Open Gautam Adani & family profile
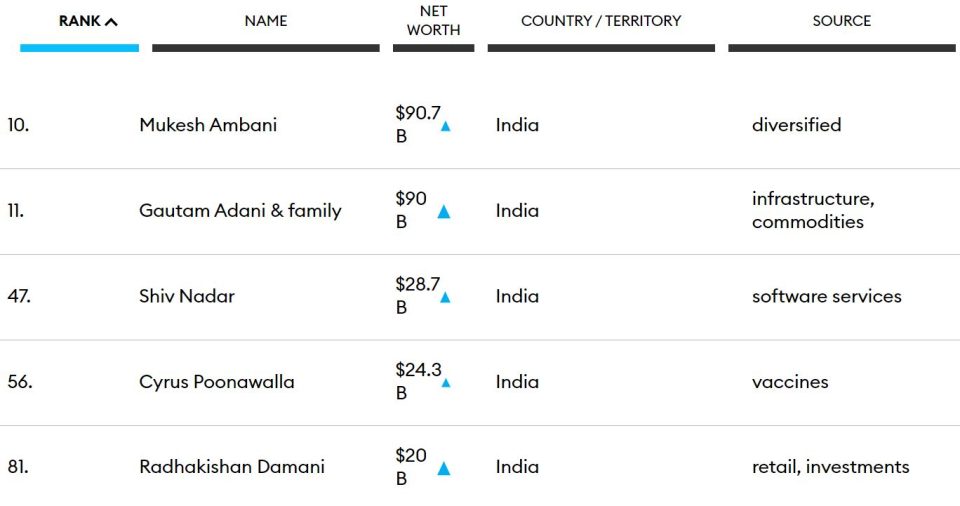The image size is (960, 506). click(241, 211)
